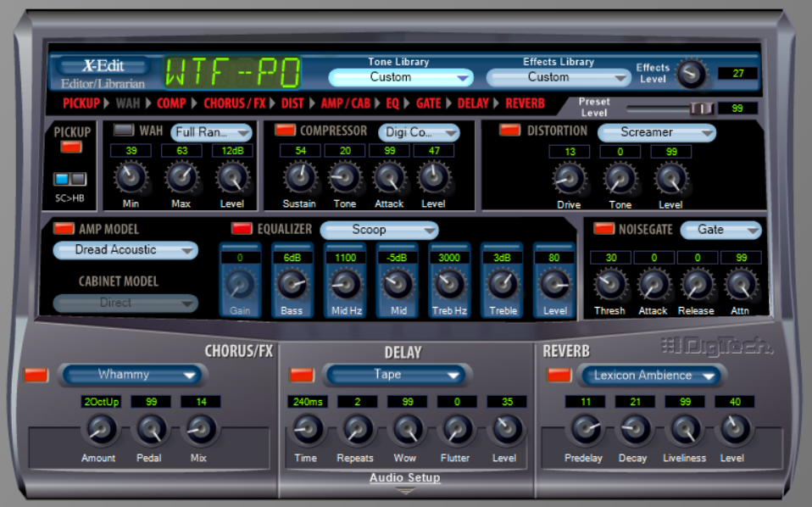Click the Distortion Drive knob
Viewport: 812px width, 507px height.
coord(569,179)
